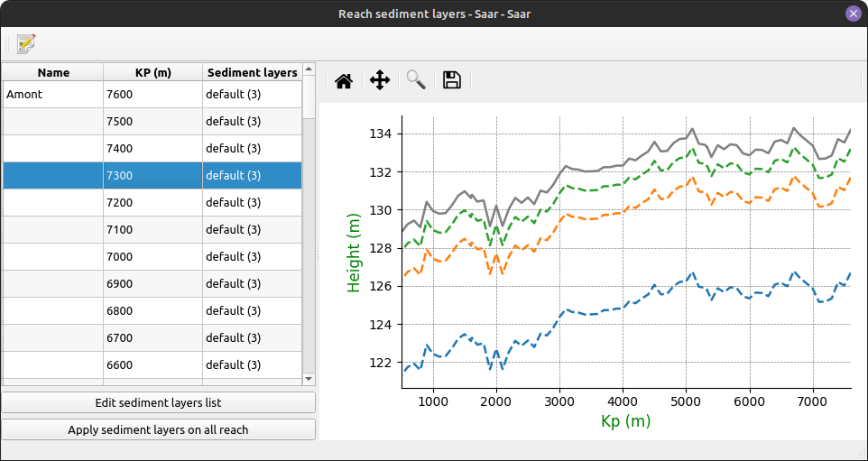The image size is (868, 461).
Task: Close the Reach sediment layers window
Action: point(853,14)
